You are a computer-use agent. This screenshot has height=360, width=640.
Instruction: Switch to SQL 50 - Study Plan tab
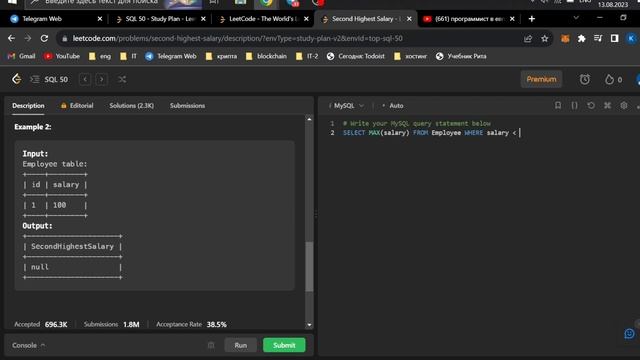[161, 19]
